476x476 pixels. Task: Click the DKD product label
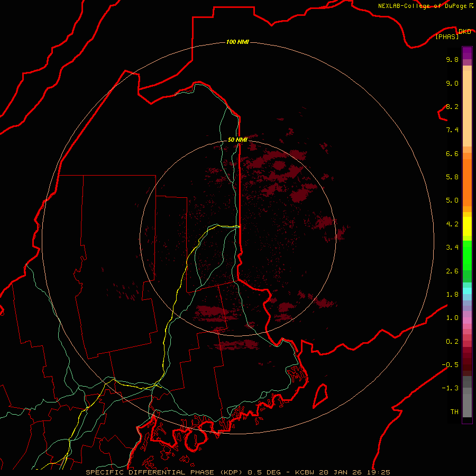(x=464, y=31)
